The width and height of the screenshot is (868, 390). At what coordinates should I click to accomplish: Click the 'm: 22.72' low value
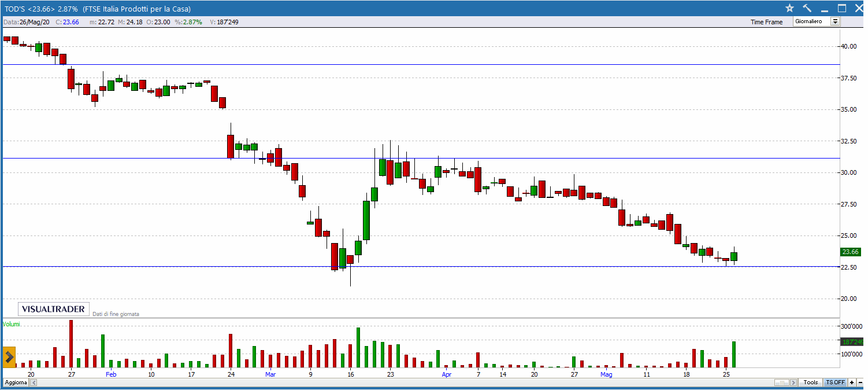pyautogui.click(x=102, y=22)
